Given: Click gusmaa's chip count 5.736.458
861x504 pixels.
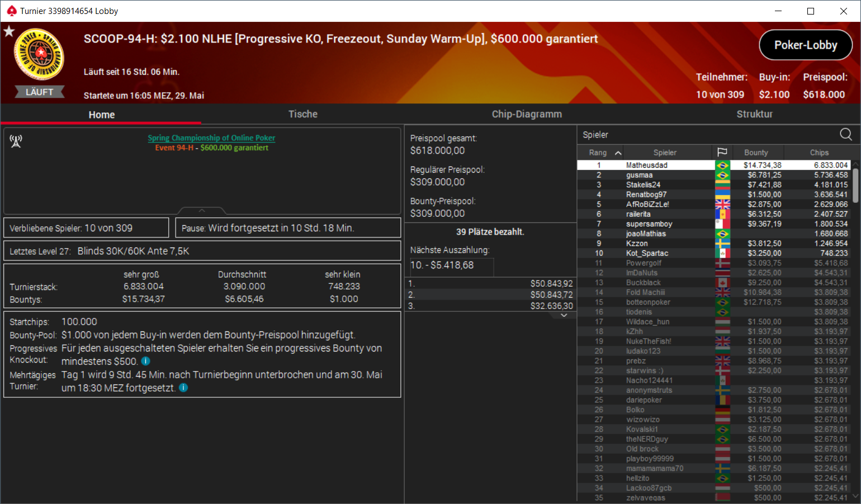Looking at the screenshot, I should (831, 175).
